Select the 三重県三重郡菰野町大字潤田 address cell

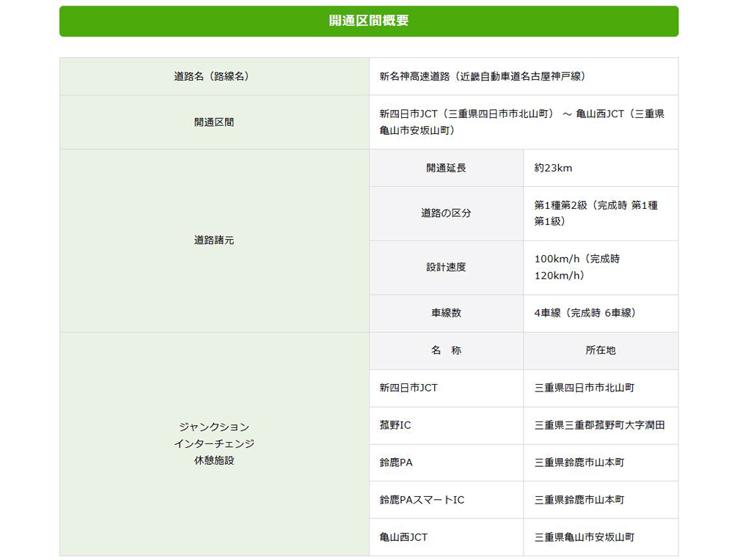[599, 425]
